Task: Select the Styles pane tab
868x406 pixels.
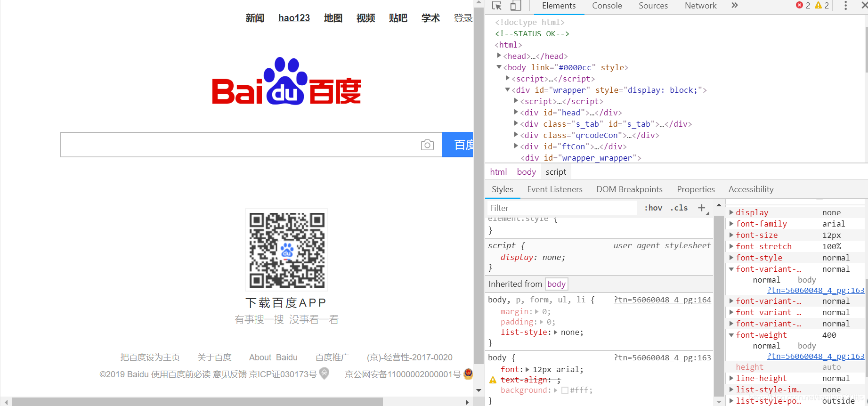Action: [503, 189]
